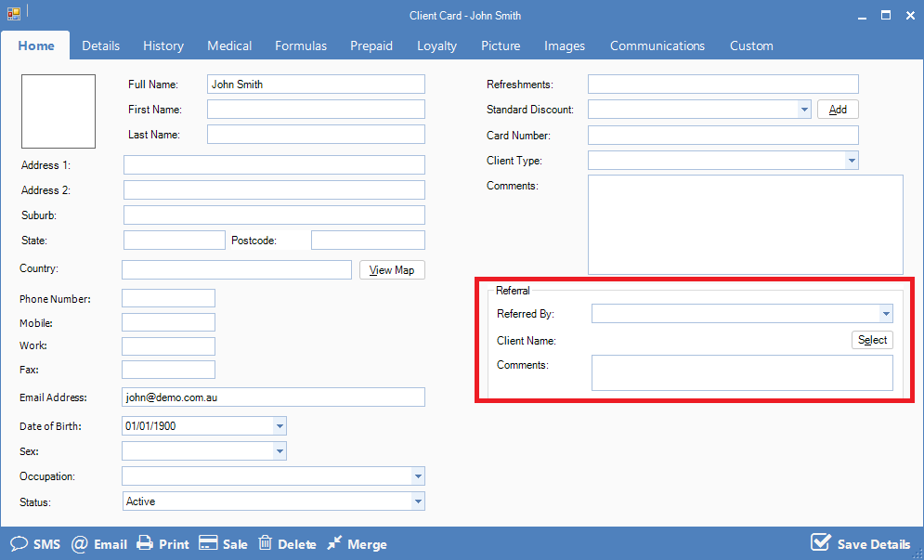This screenshot has height=560, width=924.
Task: Click the Print printer icon
Action: click(x=145, y=543)
